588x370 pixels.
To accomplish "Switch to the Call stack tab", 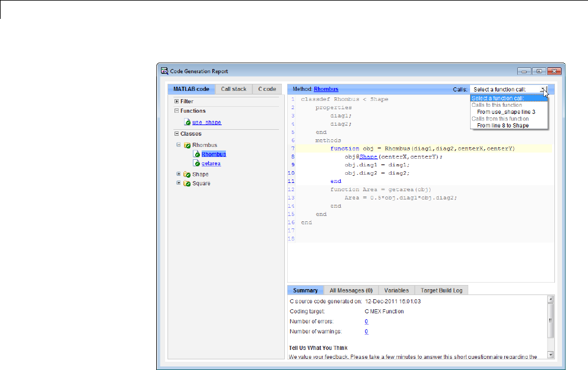I will 234,89.
